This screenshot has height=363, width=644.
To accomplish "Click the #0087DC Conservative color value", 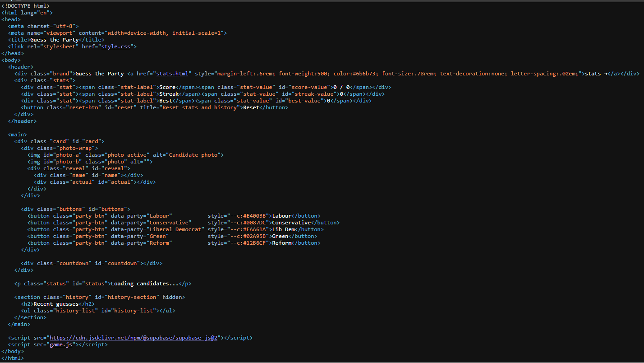I will pyautogui.click(x=255, y=223).
